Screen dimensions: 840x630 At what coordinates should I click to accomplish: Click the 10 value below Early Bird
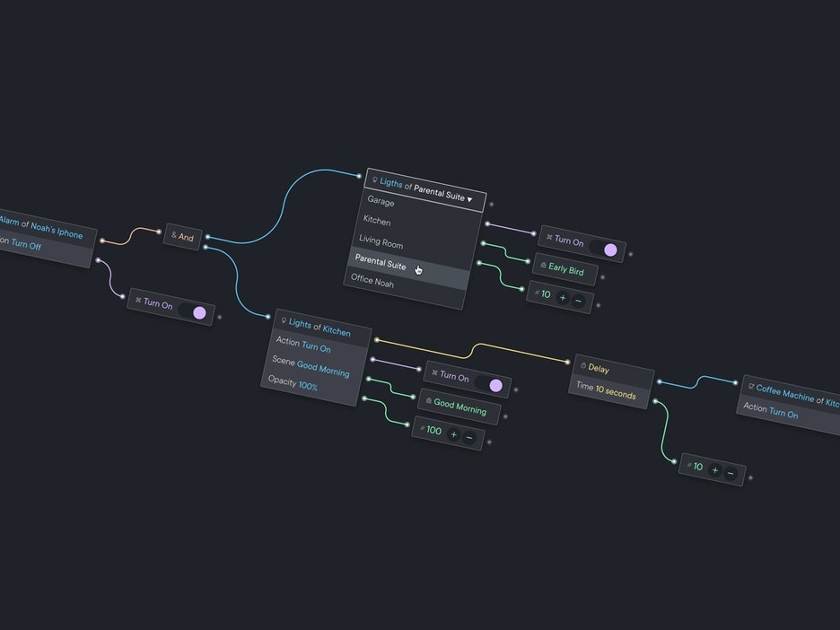(x=546, y=294)
